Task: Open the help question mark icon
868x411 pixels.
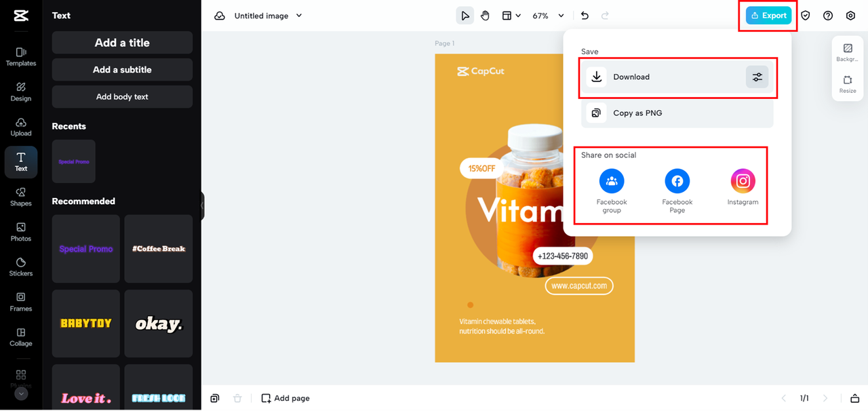Action: 828,16
